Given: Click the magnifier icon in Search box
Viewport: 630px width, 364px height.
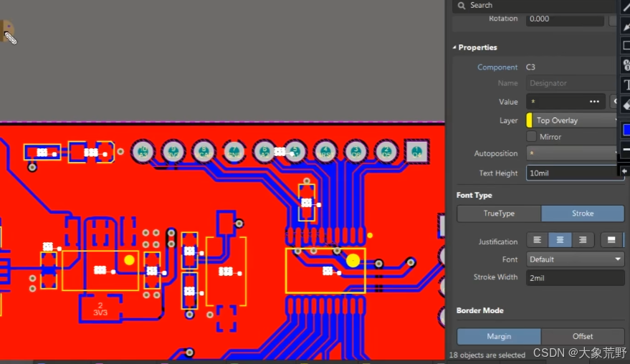Looking at the screenshot, I should [462, 5].
